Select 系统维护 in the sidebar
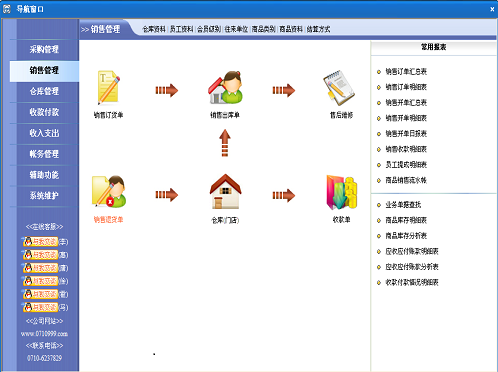Screen dimensions: 498x372 [x=44, y=196]
